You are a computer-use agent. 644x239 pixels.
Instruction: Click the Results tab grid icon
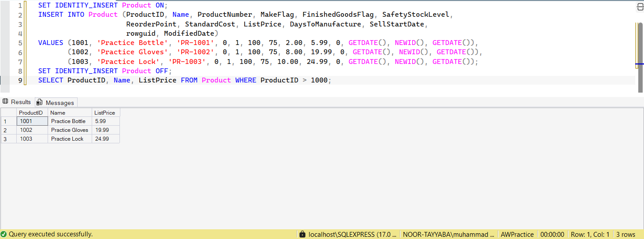[x=6, y=102]
